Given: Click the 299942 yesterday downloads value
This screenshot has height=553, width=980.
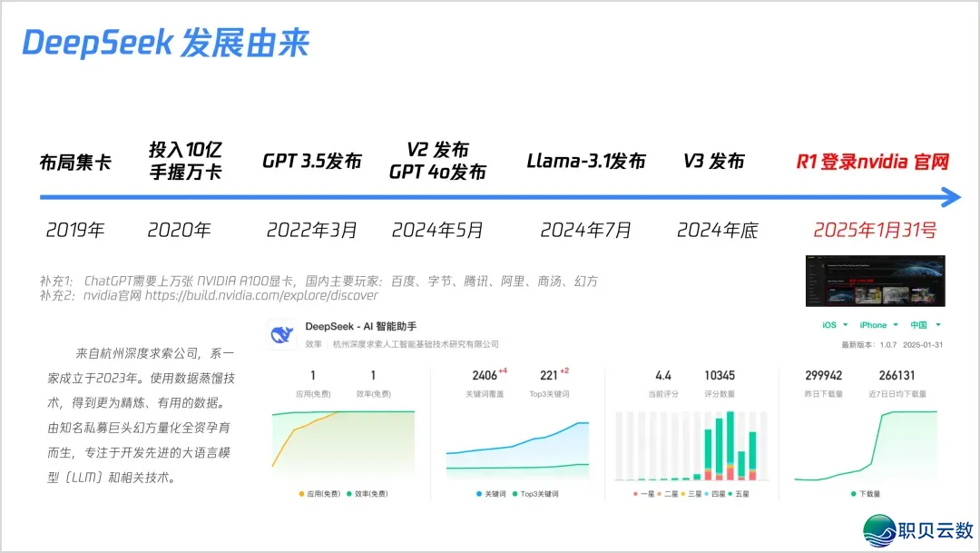Looking at the screenshot, I should (824, 375).
